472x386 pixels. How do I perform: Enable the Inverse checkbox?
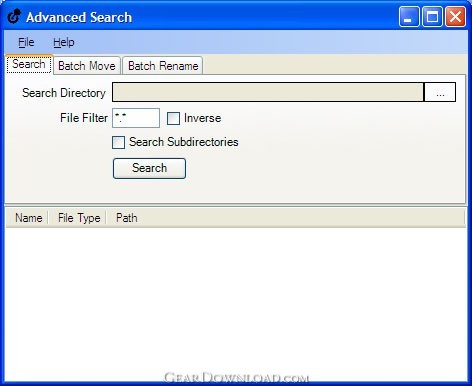[x=173, y=118]
